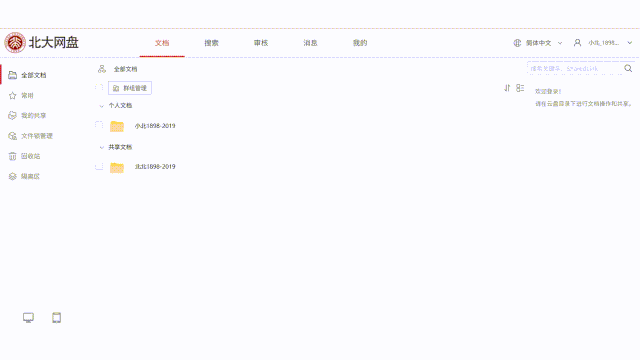Screen dimensions: 640x360
Task: Collapse the 个人文档 section
Action: (x=102, y=106)
